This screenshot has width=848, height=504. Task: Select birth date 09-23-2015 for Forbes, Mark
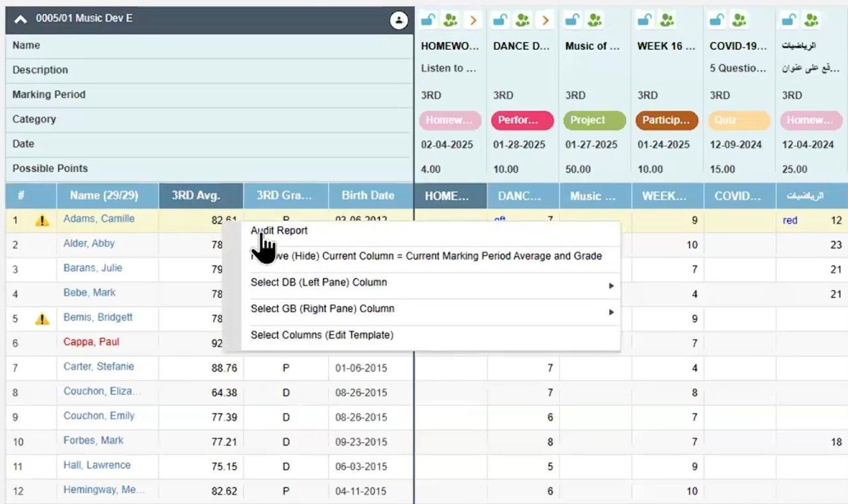pyautogui.click(x=371, y=442)
